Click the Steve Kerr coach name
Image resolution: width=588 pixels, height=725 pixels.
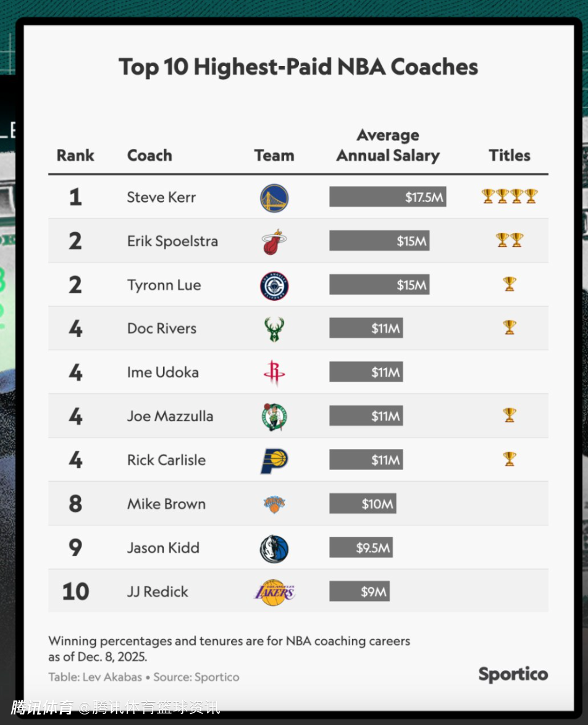click(x=161, y=198)
